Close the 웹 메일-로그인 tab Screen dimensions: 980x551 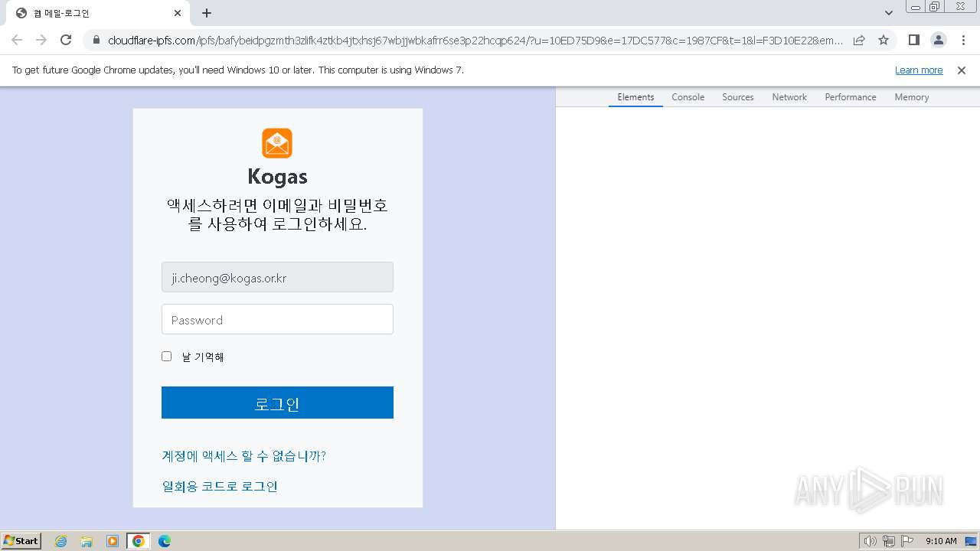tap(178, 13)
